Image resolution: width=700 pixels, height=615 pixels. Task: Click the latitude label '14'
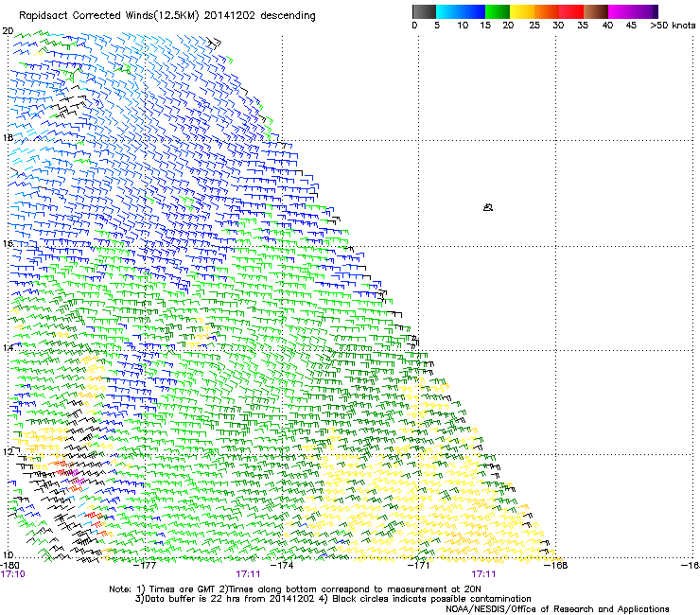coord(8,347)
